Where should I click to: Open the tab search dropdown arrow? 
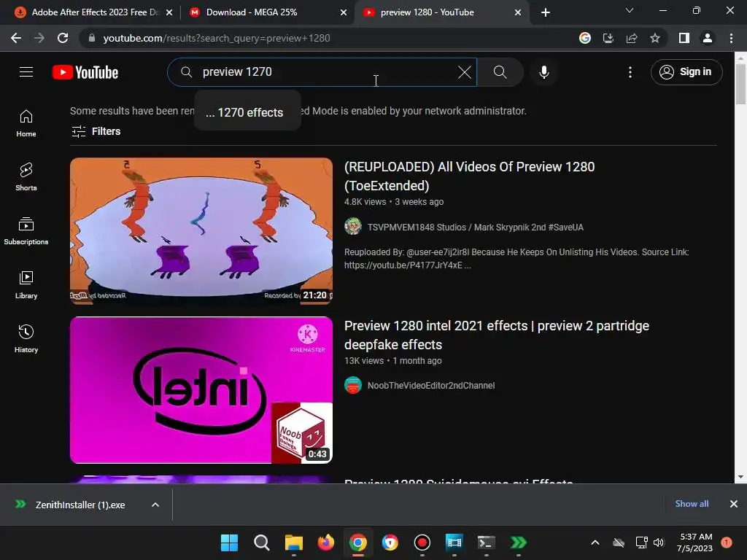[x=630, y=10]
